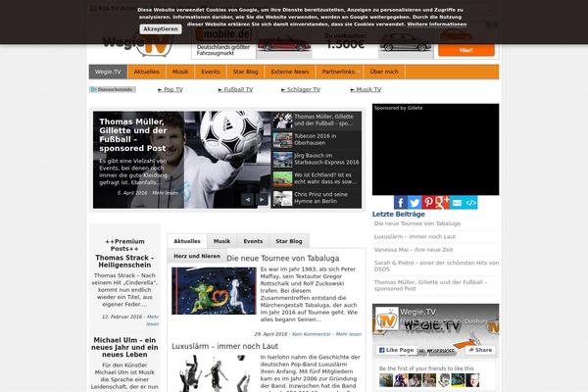
Task: Open Luxuslärm – immer noch Laut headline
Action: click(225, 346)
